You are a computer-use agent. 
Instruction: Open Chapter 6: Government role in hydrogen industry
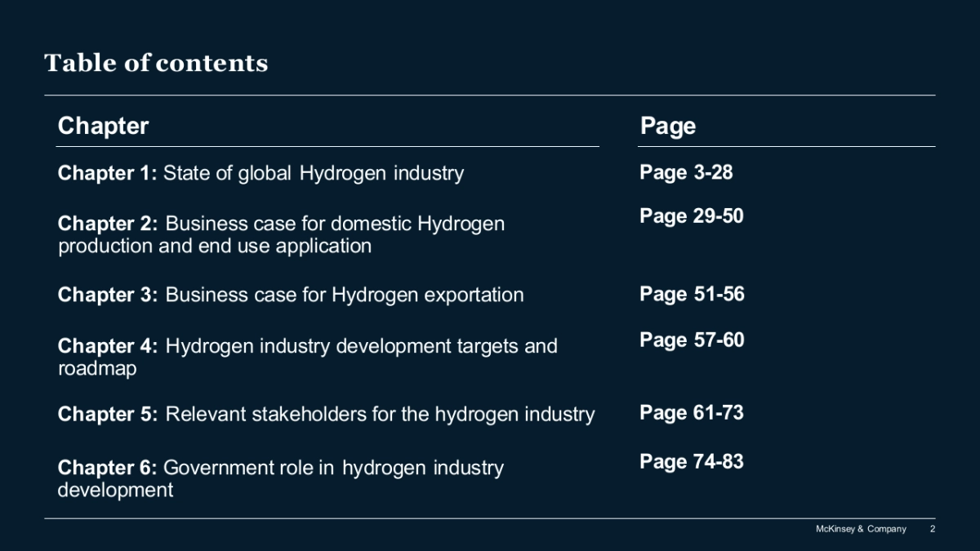[x=280, y=468]
